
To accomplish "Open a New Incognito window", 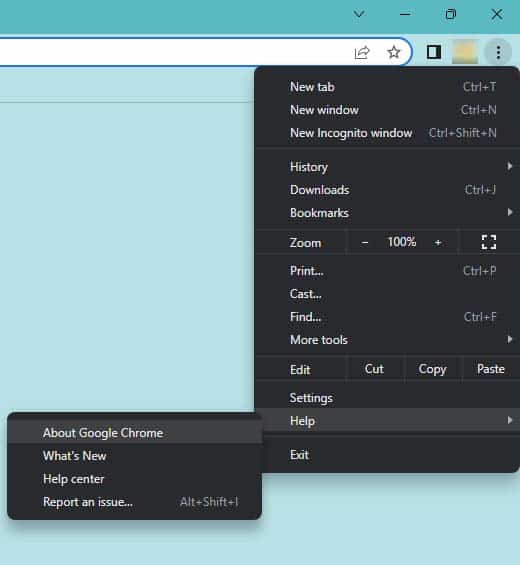I will click(x=387, y=133).
